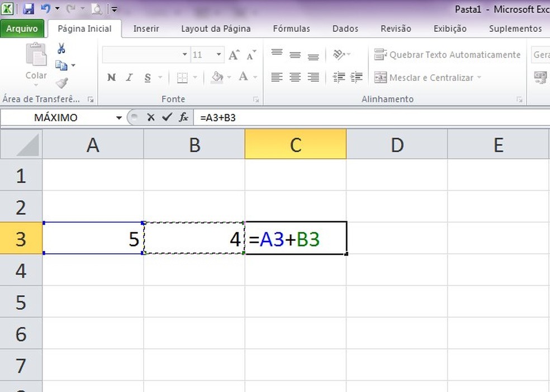Open the Suplementos tab

click(515, 29)
